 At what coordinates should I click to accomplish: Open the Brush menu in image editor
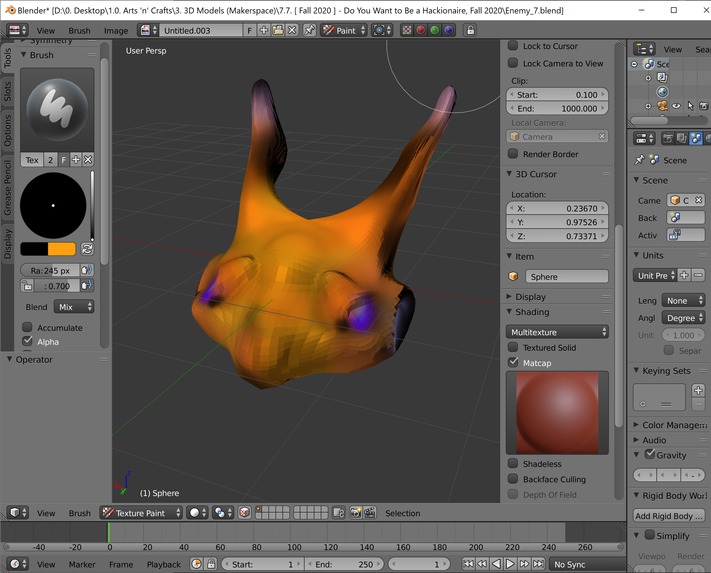tap(79, 31)
